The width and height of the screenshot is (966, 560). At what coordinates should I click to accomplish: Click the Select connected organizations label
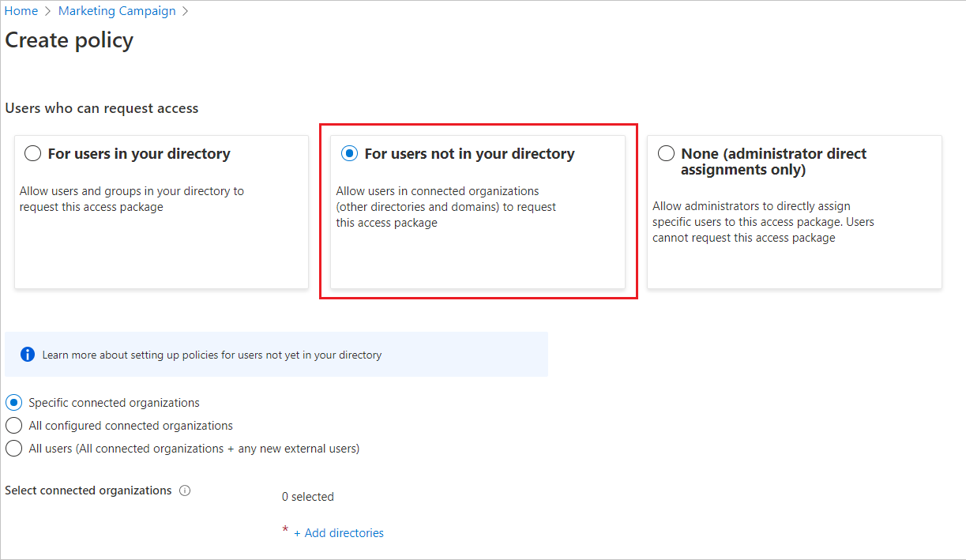point(87,490)
